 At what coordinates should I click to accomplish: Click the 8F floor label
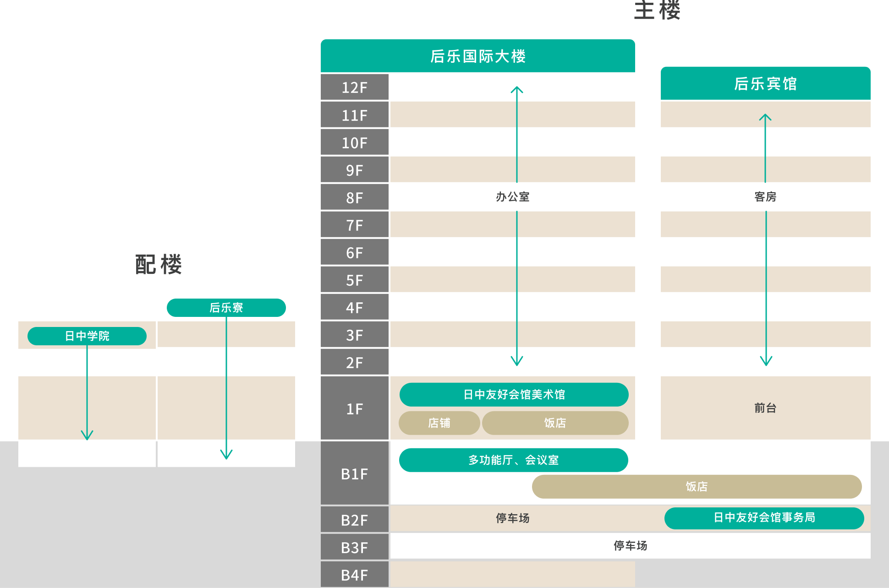[355, 197]
